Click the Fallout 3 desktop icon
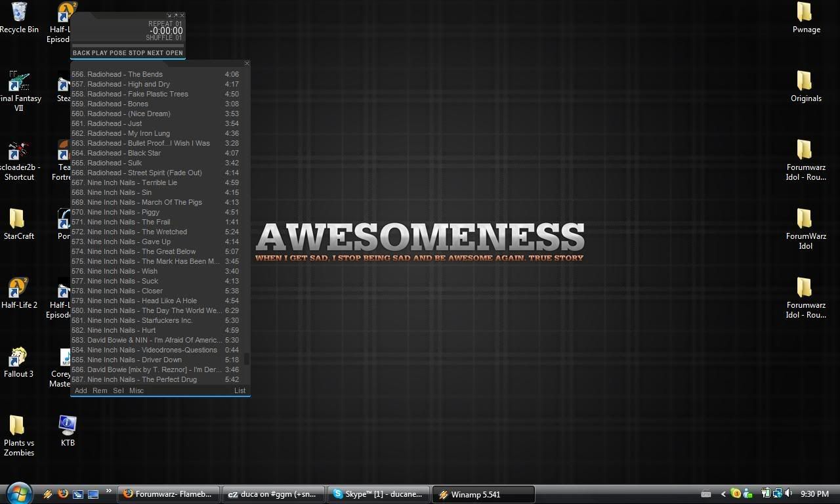 click(x=18, y=362)
